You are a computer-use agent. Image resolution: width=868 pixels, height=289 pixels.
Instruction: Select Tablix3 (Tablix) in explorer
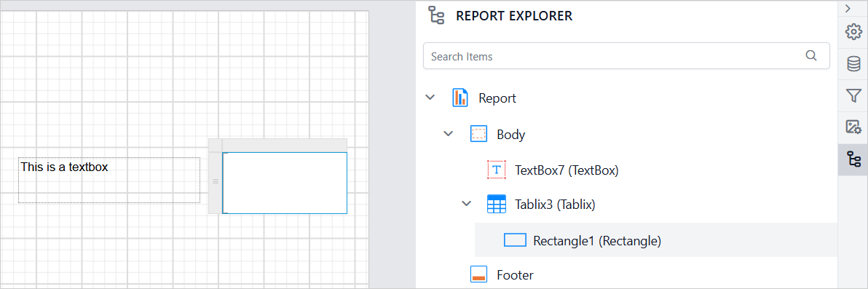[x=555, y=205]
